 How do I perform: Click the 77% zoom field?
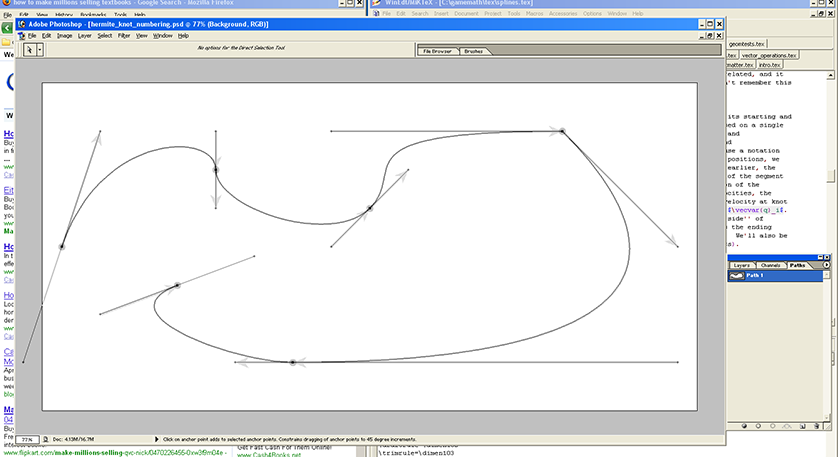coord(27,439)
